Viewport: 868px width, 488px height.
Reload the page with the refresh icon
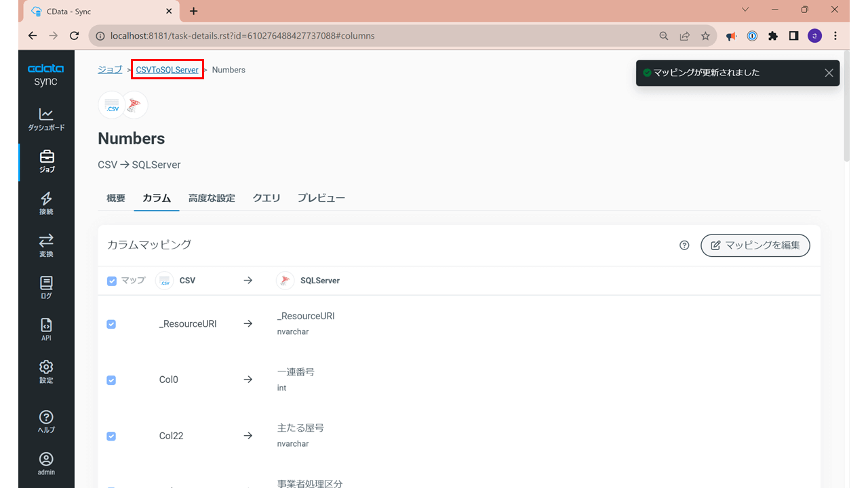click(x=75, y=36)
